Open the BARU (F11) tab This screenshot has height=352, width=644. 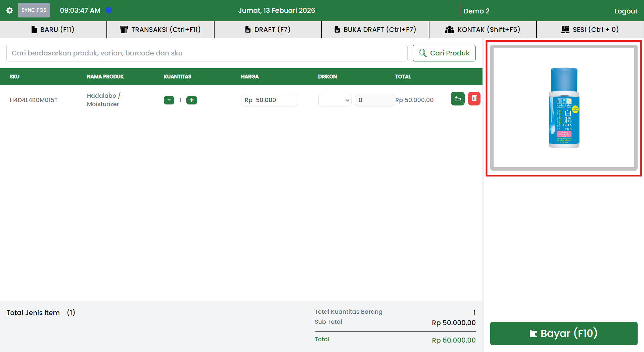[x=53, y=30]
